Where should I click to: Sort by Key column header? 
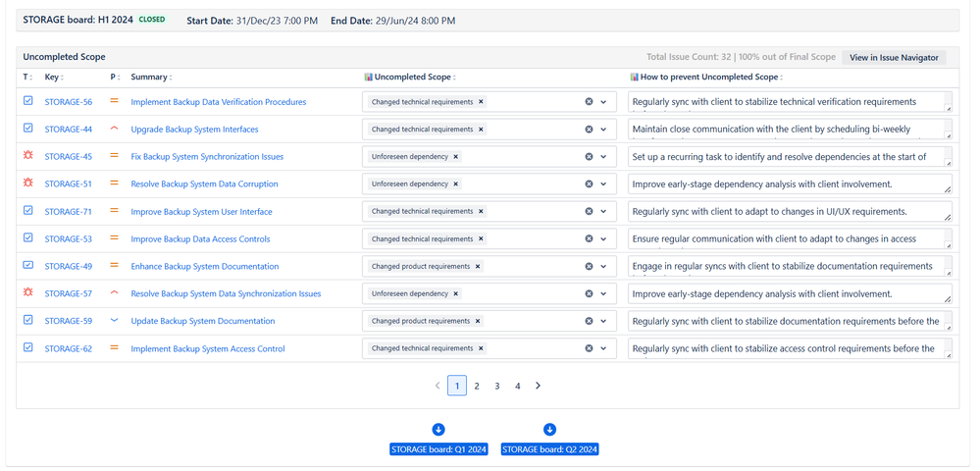point(54,77)
